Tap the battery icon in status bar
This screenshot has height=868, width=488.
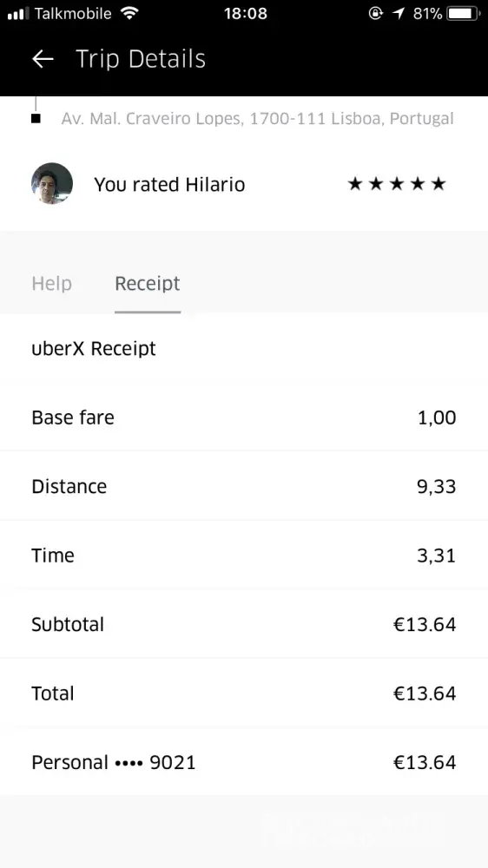464,13
